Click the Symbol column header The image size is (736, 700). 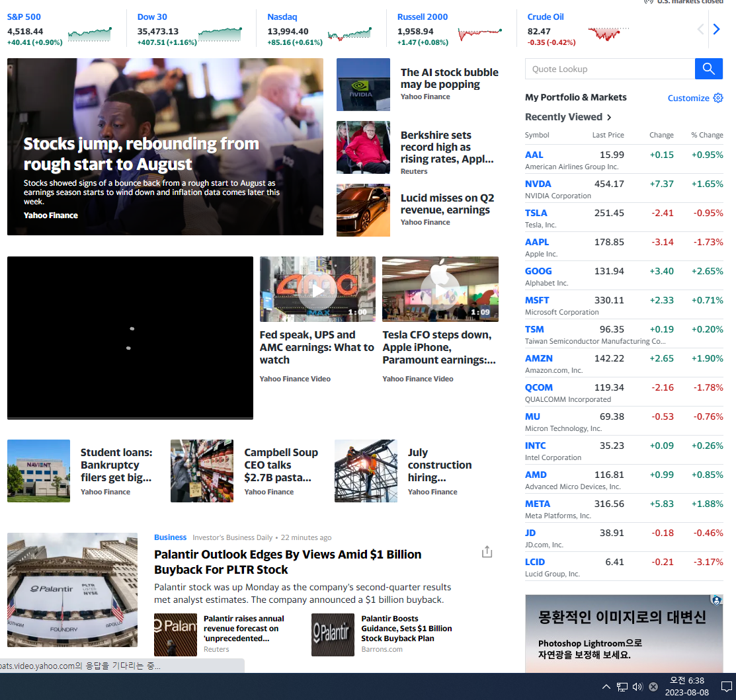[537, 135]
